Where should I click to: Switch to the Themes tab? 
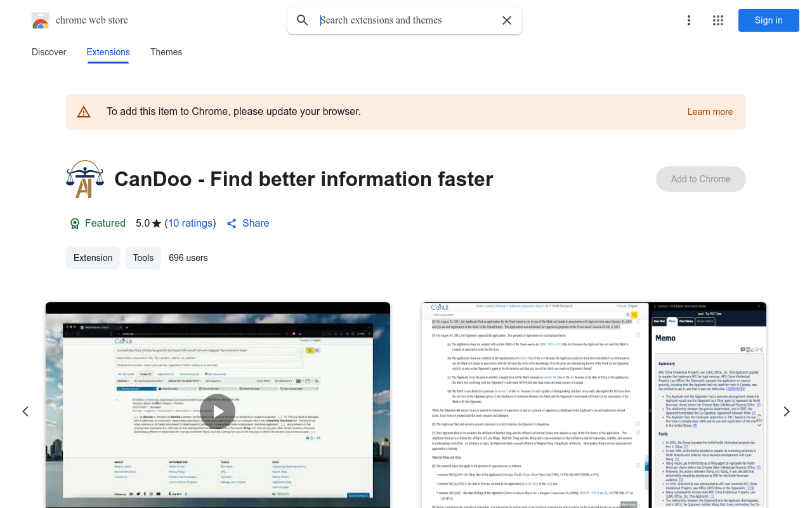point(166,52)
